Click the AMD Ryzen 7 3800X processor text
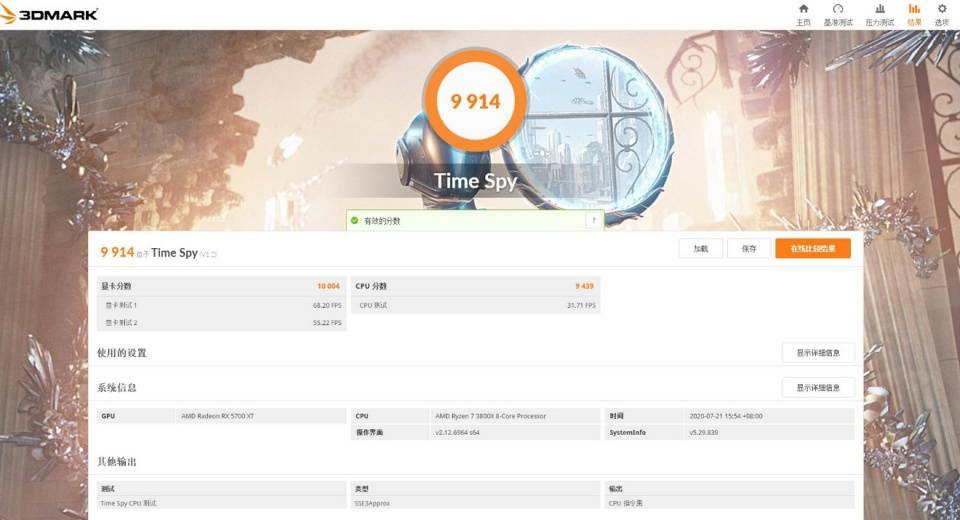 (x=490, y=416)
